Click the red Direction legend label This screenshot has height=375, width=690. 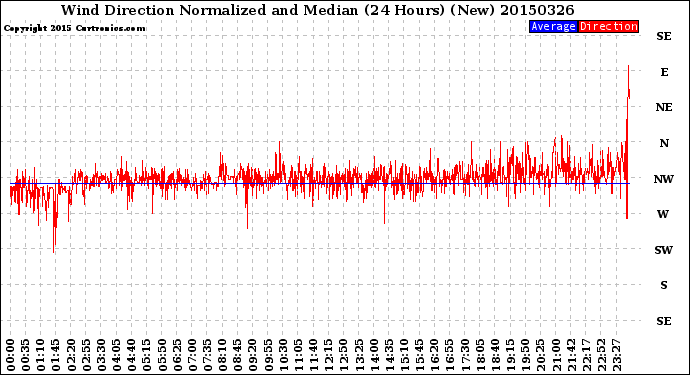pos(608,26)
